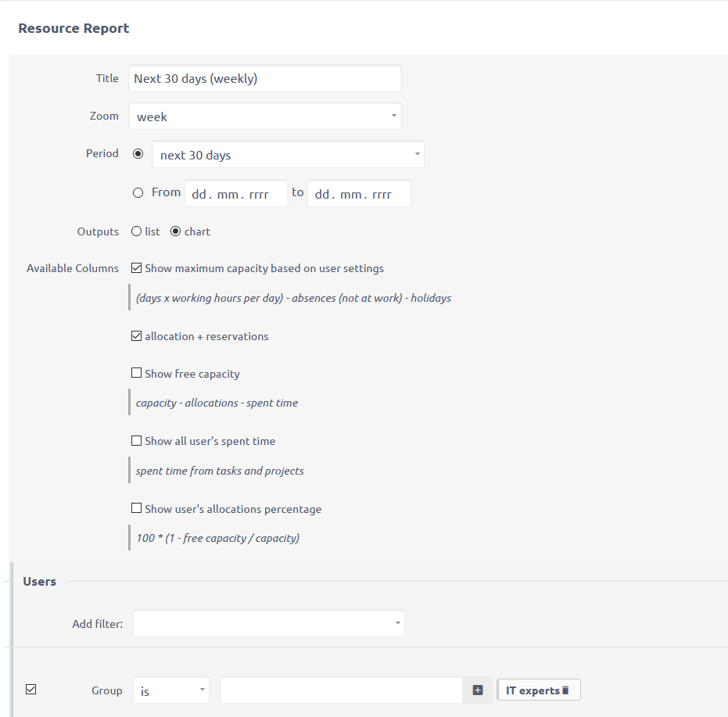Uncheck allocation + reservations option

coord(137,336)
